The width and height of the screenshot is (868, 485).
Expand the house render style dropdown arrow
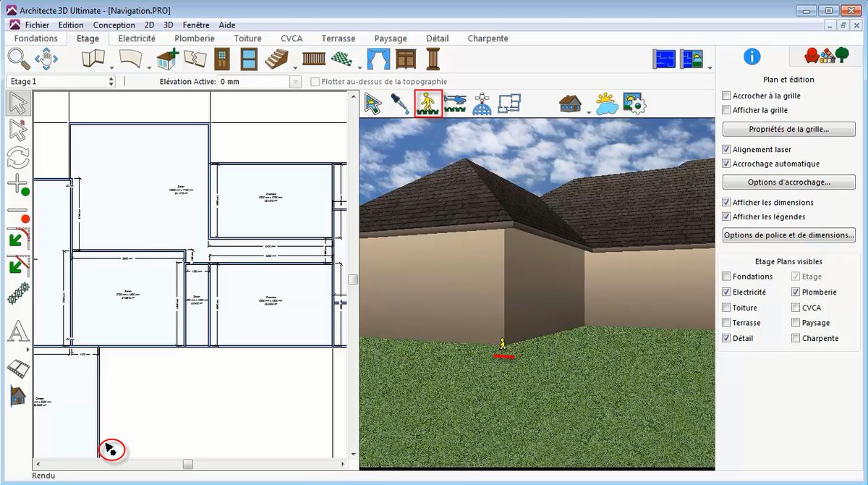(x=588, y=111)
